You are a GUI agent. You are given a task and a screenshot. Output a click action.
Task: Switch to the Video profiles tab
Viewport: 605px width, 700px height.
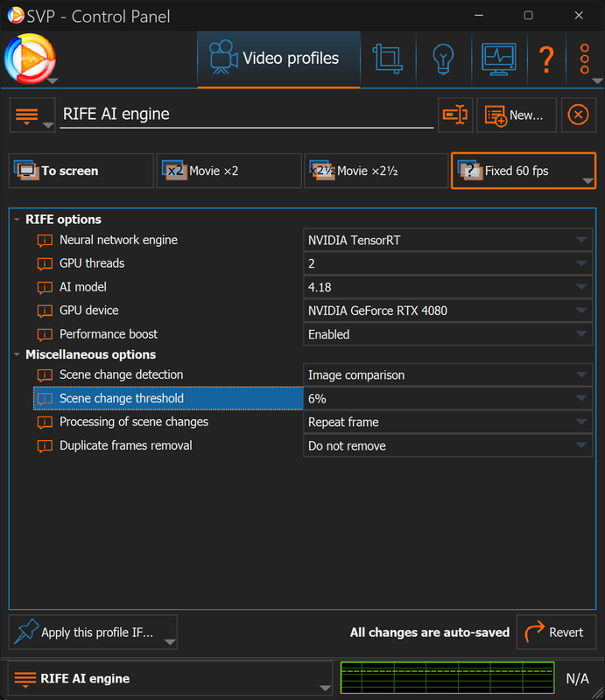[278, 59]
